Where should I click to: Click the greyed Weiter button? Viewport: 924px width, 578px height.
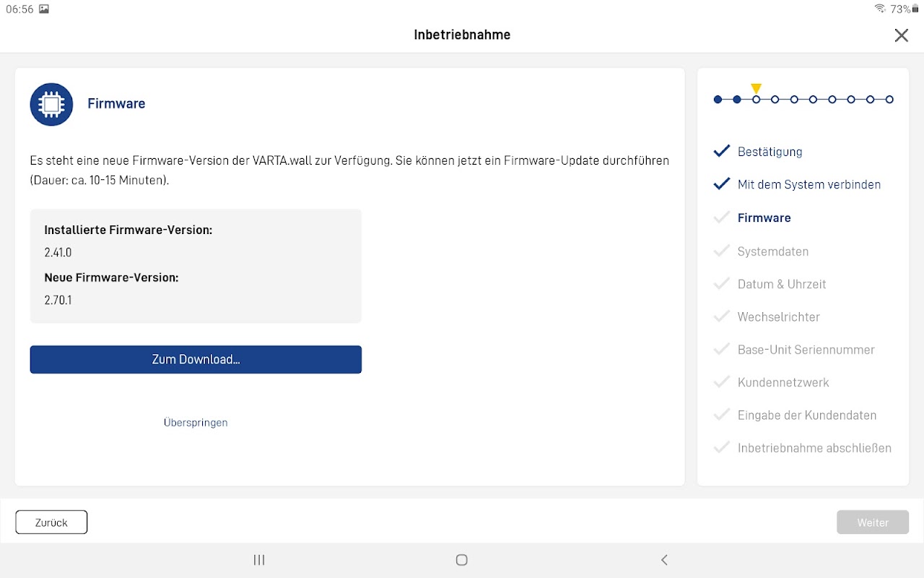[x=873, y=522]
